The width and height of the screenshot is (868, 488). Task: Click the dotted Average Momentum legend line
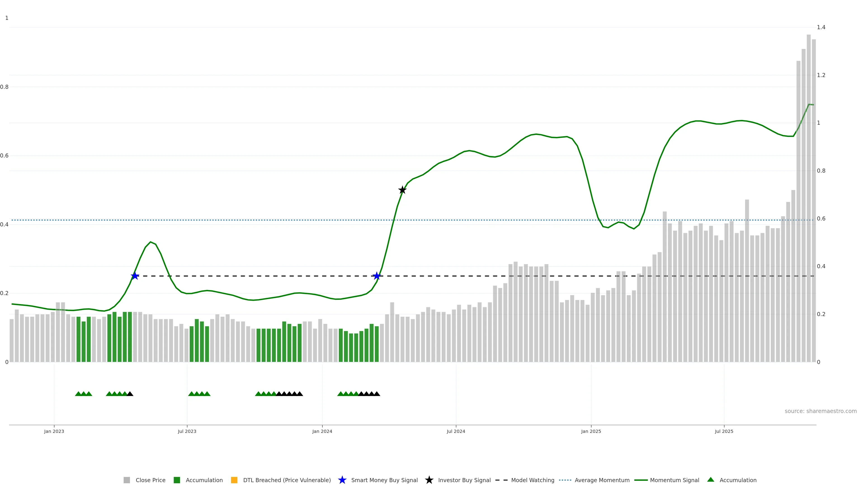565,480
